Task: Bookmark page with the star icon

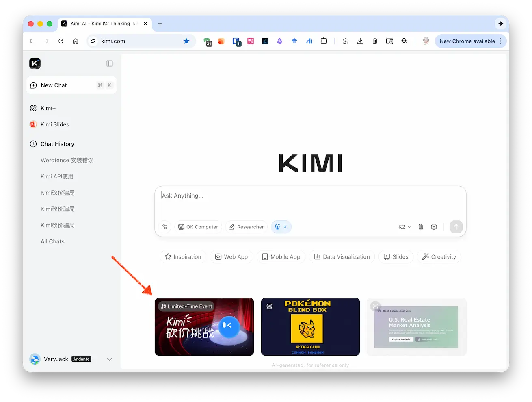Action: [186, 41]
